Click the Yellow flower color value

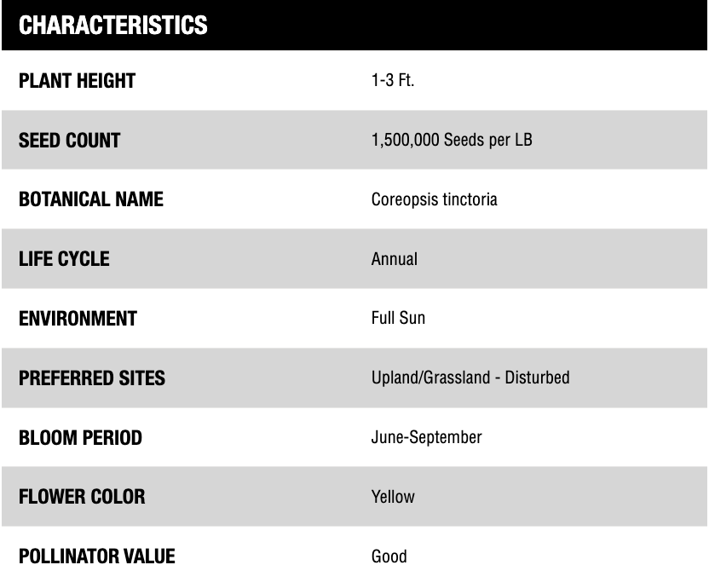point(393,497)
